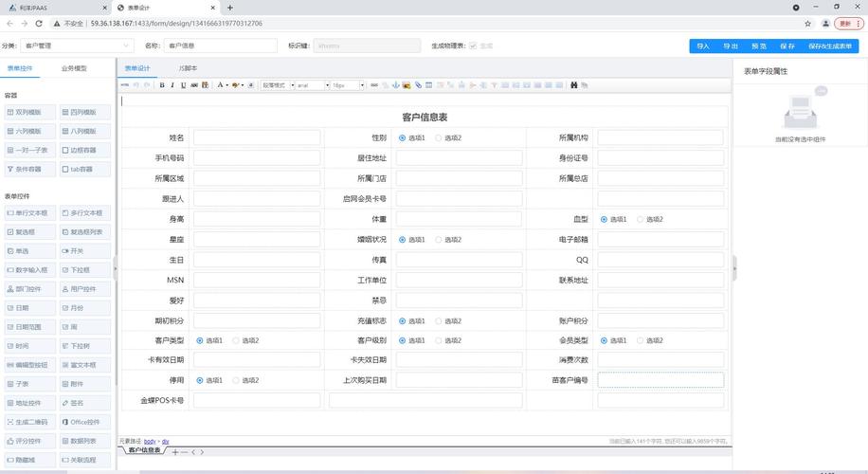Click the anchor icon in editor toolbar
The height and width of the screenshot is (474, 868).
coord(396,84)
